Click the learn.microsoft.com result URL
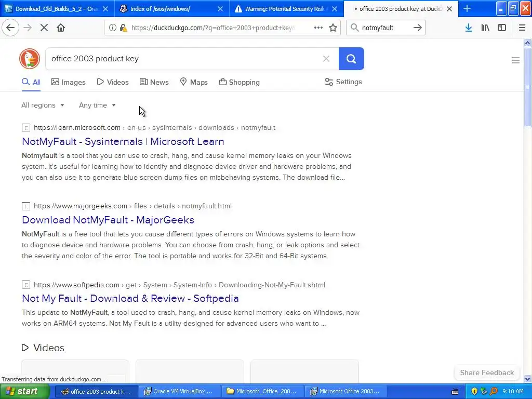The height and width of the screenshot is (399, 532). pyautogui.click(x=154, y=128)
